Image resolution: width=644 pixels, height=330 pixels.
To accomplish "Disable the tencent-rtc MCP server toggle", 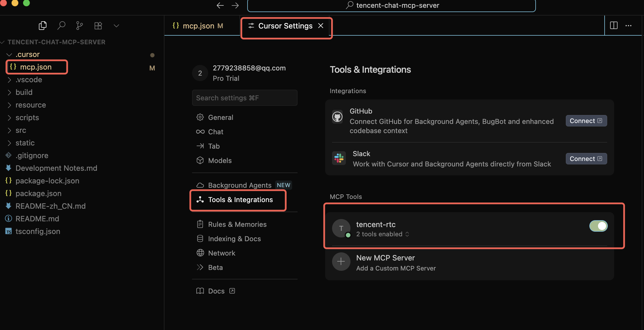I will click(598, 226).
